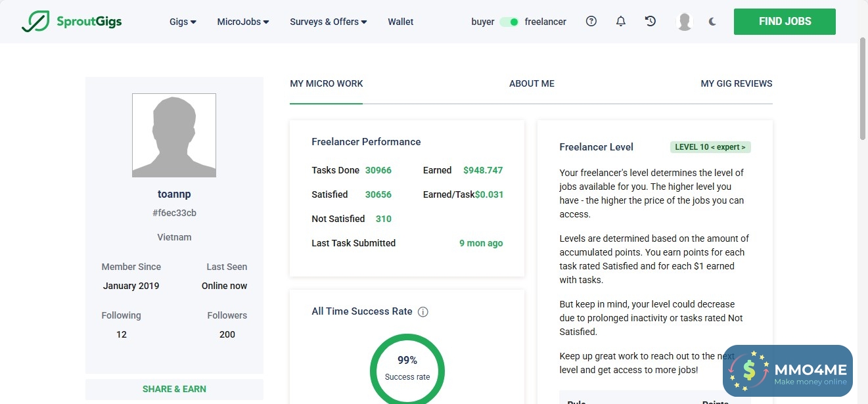Switch to My Gig Reviews tab
868x404 pixels.
tap(737, 83)
